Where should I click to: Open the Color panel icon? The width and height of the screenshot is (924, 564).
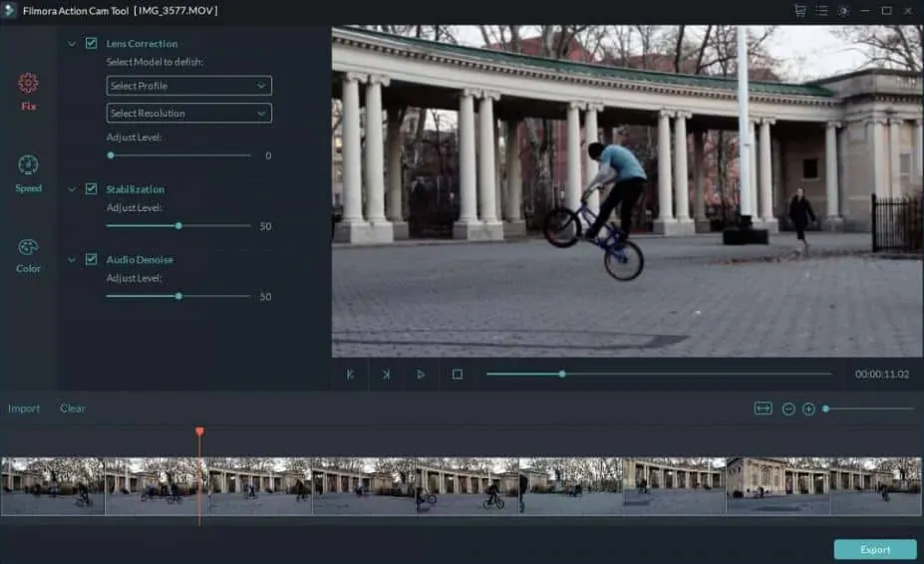tap(28, 253)
